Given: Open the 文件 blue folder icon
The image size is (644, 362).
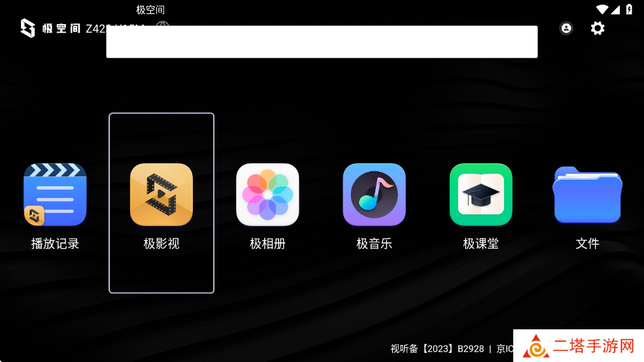Looking at the screenshot, I should [587, 194].
